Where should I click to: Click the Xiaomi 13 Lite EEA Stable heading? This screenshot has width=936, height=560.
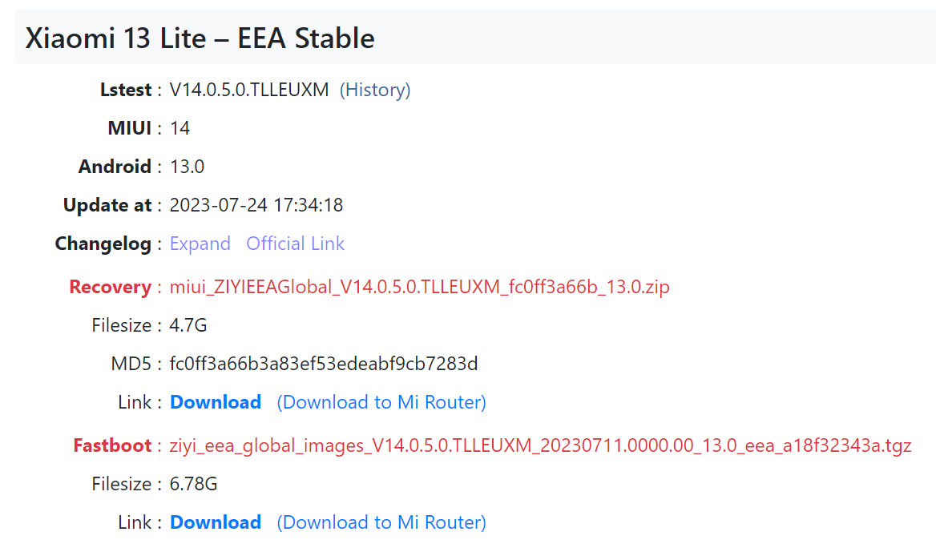(x=200, y=38)
